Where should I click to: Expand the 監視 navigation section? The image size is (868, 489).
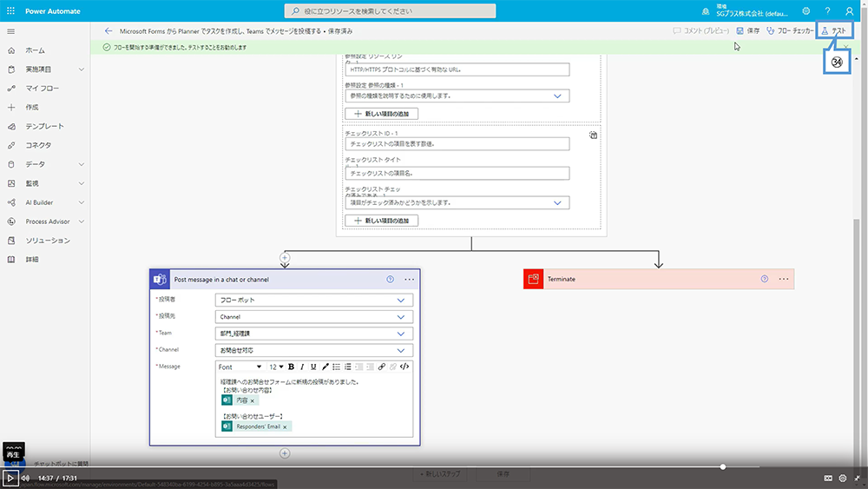[x=82, y=183]
